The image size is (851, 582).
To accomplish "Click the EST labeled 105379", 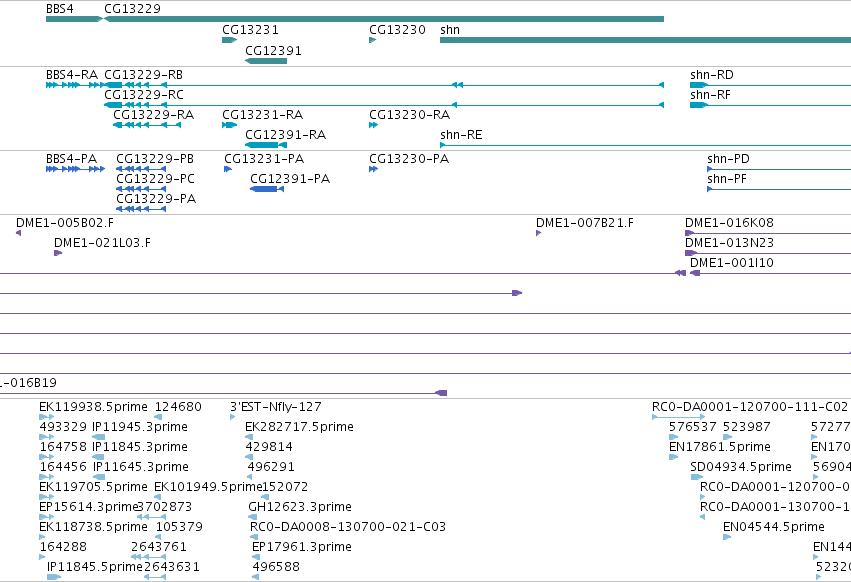I will pyautogui.click(x=158, y=537).
